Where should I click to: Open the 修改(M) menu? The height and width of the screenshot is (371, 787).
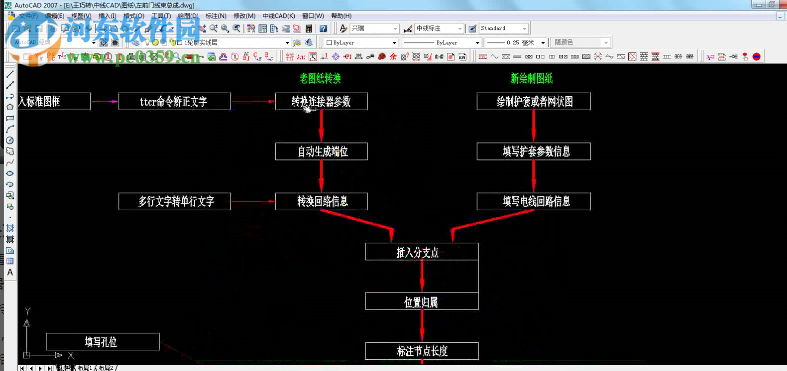click(245, 16)
